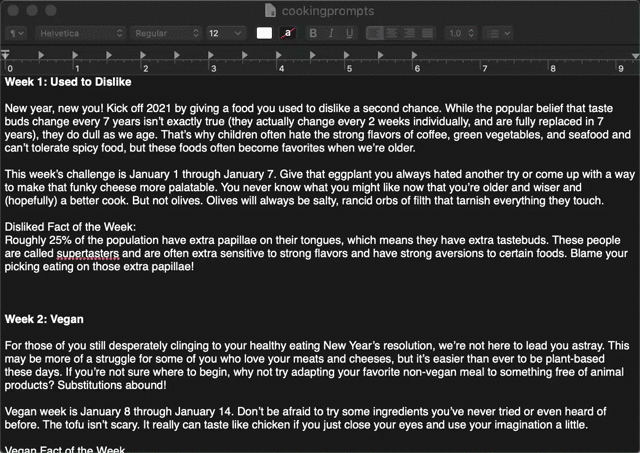
Task: Open the Regular typeface style dropdown
Action: point(166,33)
